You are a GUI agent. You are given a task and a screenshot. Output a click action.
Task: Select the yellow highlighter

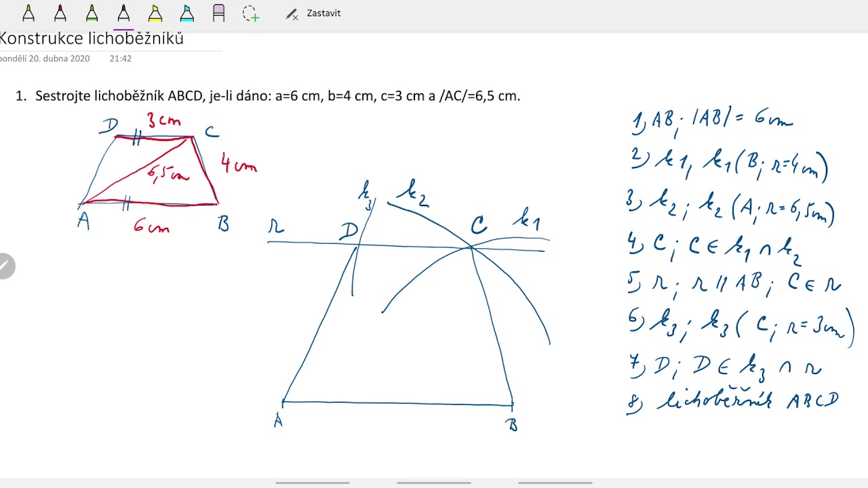tap(155, 14)
